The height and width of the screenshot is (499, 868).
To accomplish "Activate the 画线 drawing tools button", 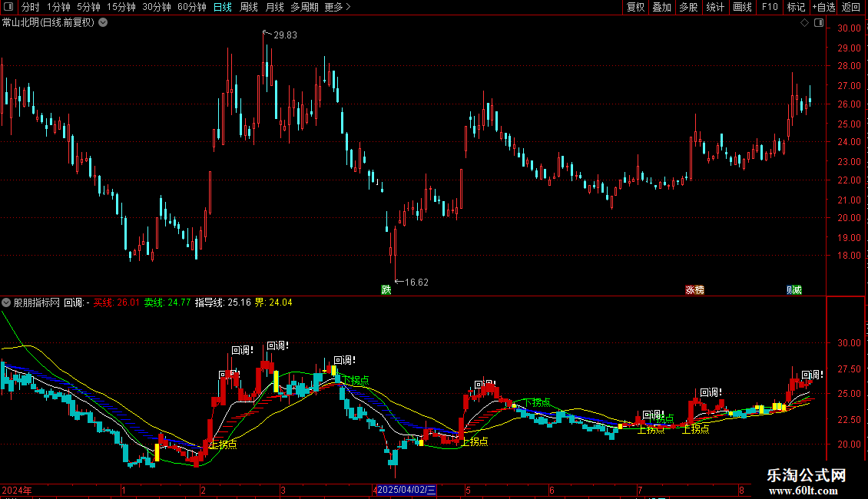I will pos(742,7).
